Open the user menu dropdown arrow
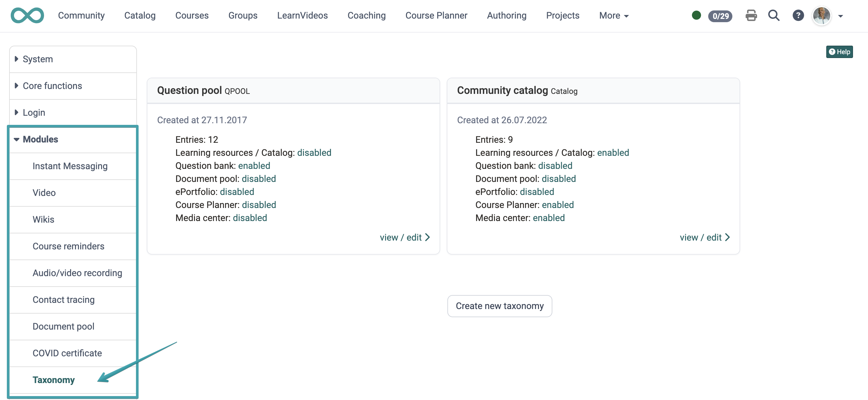Screen dimensions: 868x400 (840, 16)
